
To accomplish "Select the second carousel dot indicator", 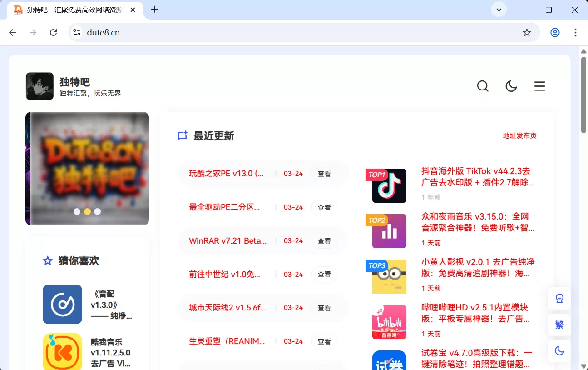I will coord(87,211).
